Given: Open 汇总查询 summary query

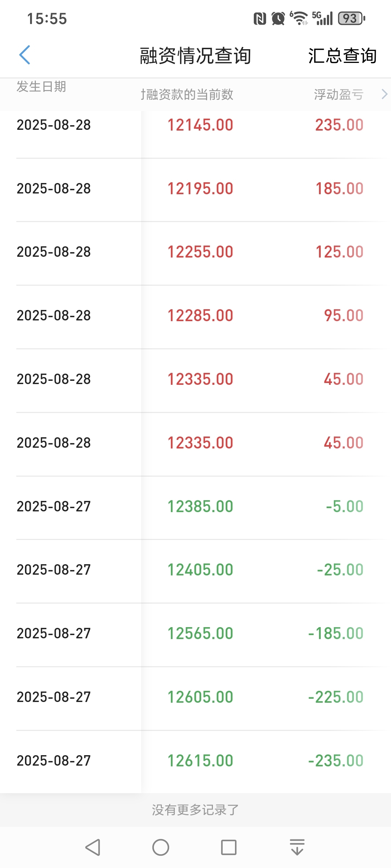Looking at the screenshot, I should [x=342, y=56].
